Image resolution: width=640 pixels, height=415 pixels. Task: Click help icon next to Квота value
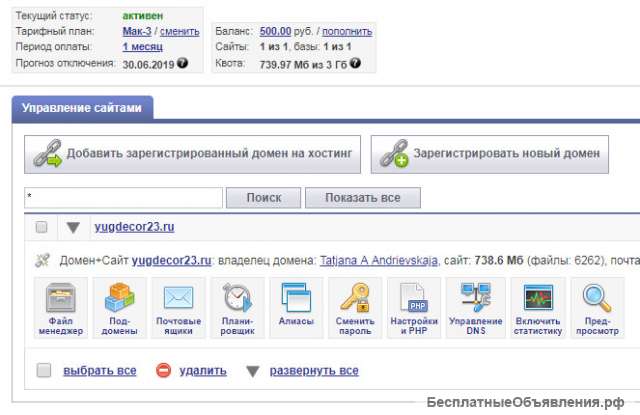[x=356, y=63]
